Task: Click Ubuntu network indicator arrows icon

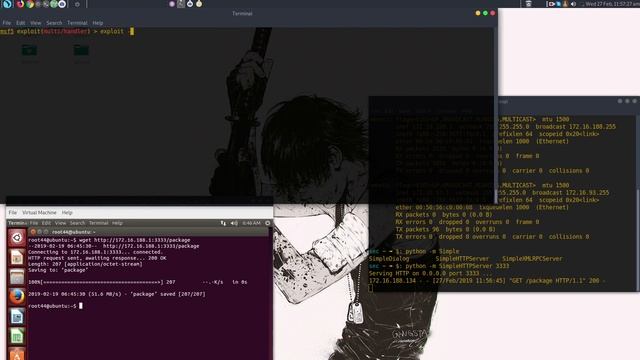Action: [x=223, y=223]
